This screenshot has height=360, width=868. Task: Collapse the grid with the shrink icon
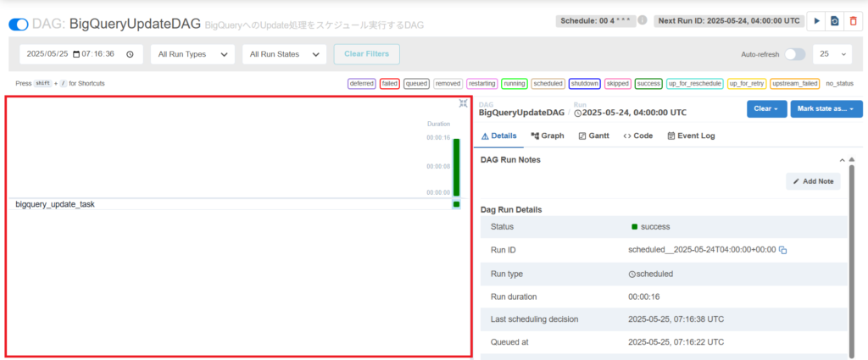(x=464, y=102)
